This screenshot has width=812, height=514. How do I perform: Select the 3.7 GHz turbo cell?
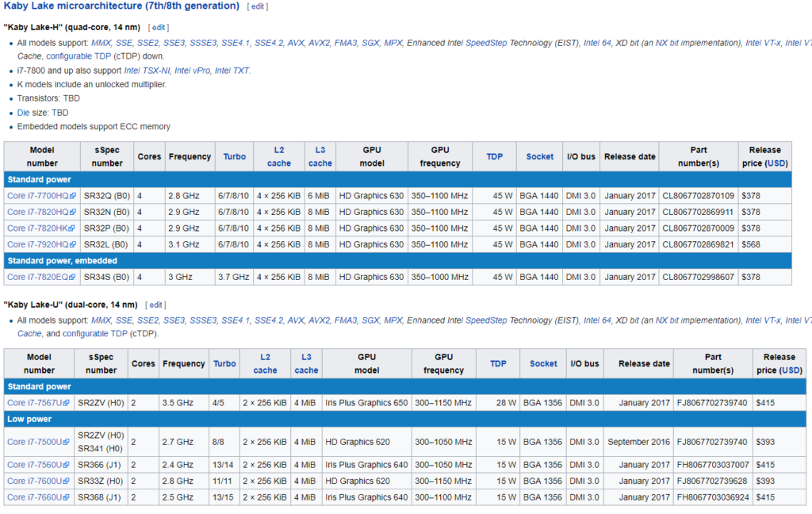coord(234,277)
